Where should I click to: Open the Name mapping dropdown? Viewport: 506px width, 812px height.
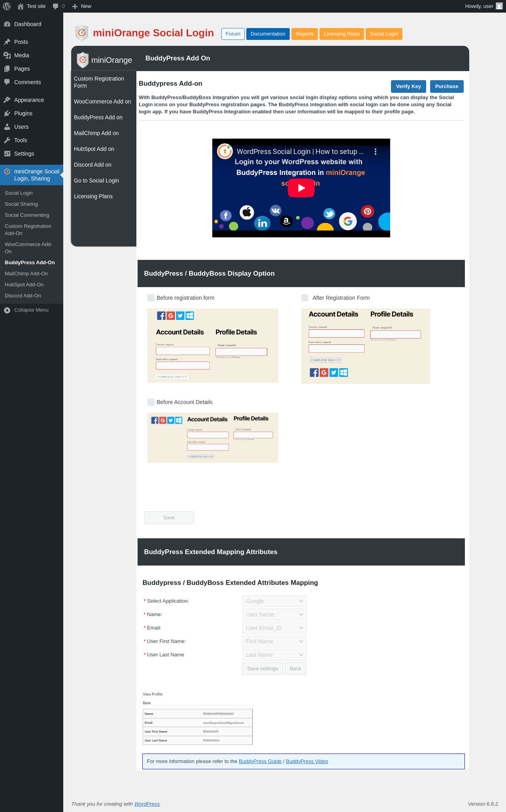click(274, 615)
